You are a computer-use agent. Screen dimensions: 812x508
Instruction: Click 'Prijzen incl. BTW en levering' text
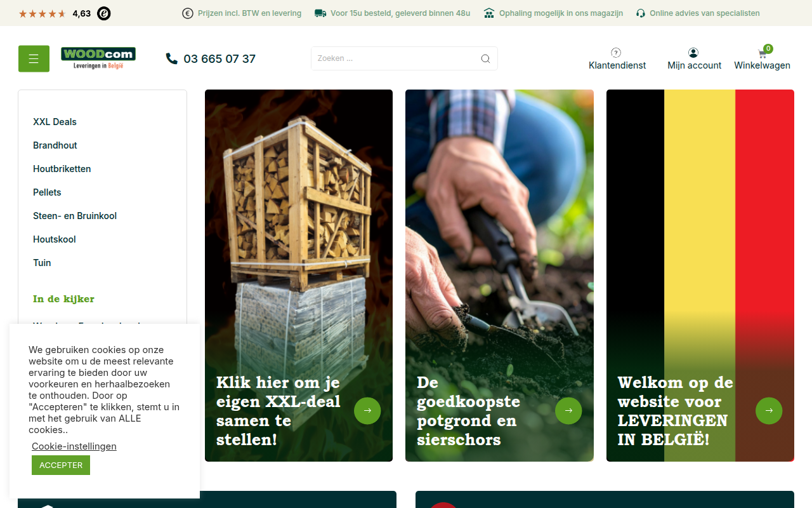249,13
